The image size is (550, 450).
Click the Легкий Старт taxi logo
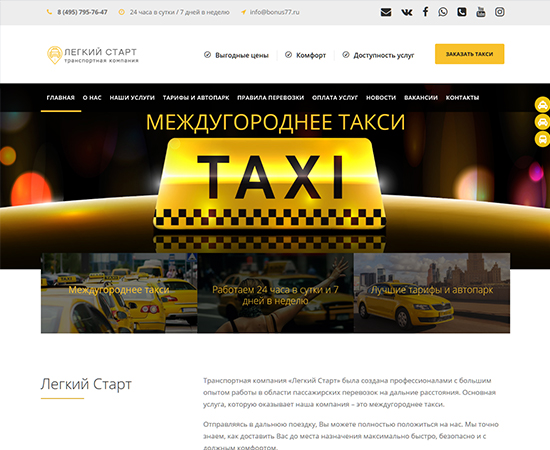[93, 55]
